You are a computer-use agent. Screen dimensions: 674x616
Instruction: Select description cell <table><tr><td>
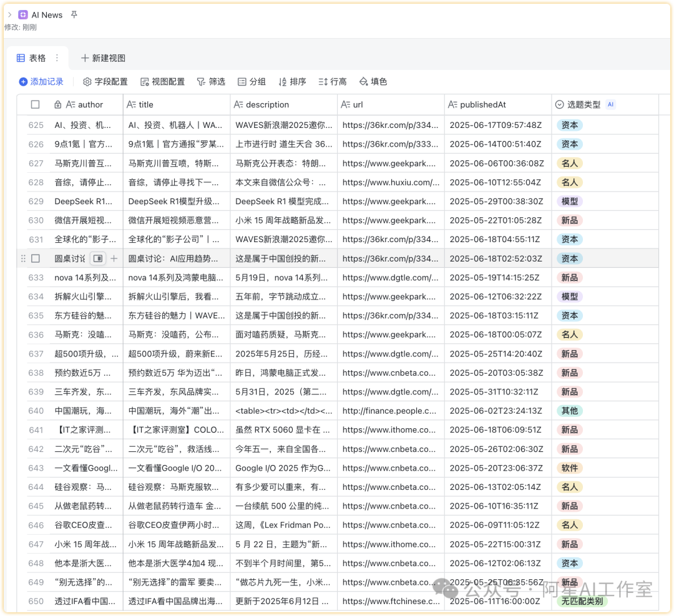[x=284, y=411]
